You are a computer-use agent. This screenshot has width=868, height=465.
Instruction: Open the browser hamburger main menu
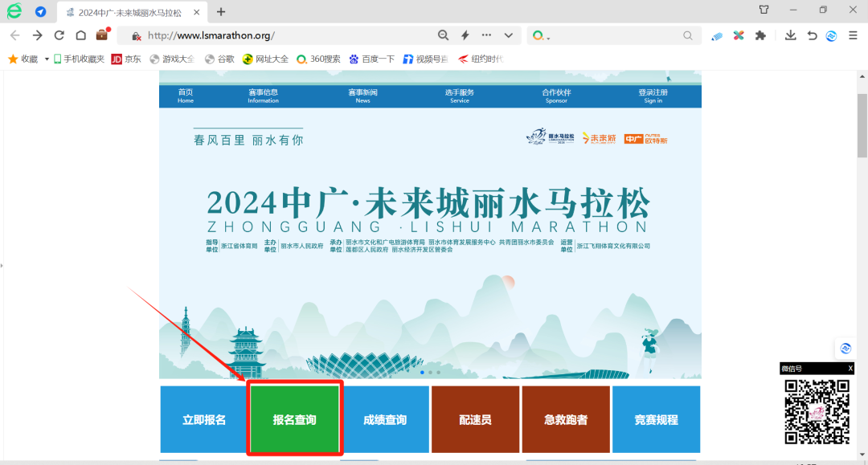pos(854,35)
